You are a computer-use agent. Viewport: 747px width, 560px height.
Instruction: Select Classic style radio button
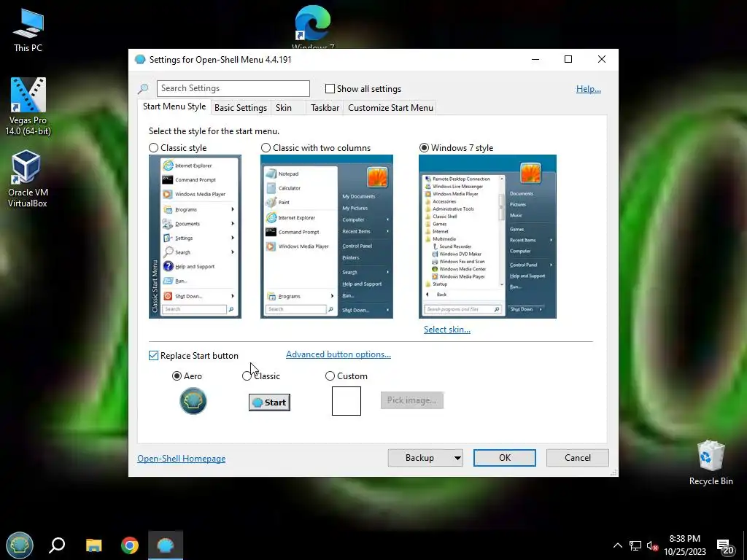(153, 147)
